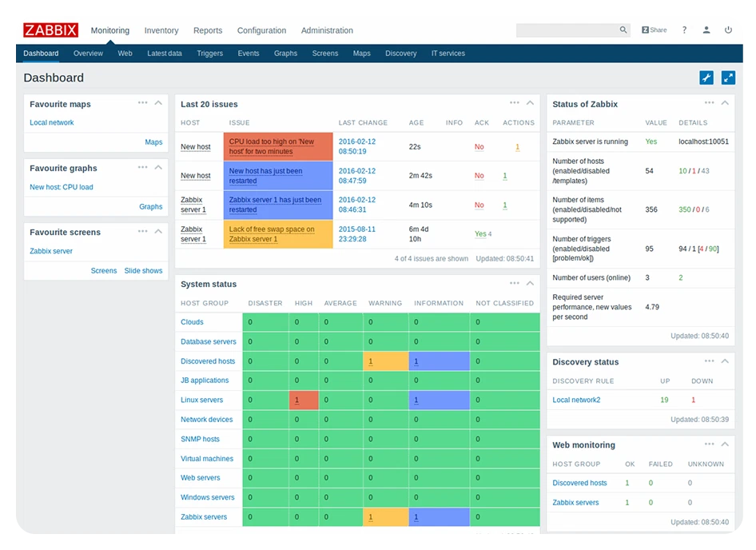This screenshot has width=756, height=550.
Task: Open the help question mark icon
Action: 684,30
